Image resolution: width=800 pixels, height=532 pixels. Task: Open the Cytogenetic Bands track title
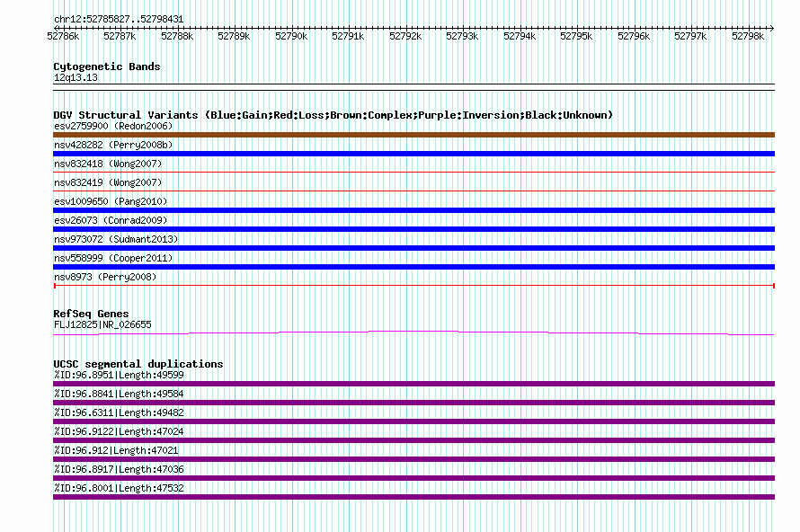tap(107, 66)
